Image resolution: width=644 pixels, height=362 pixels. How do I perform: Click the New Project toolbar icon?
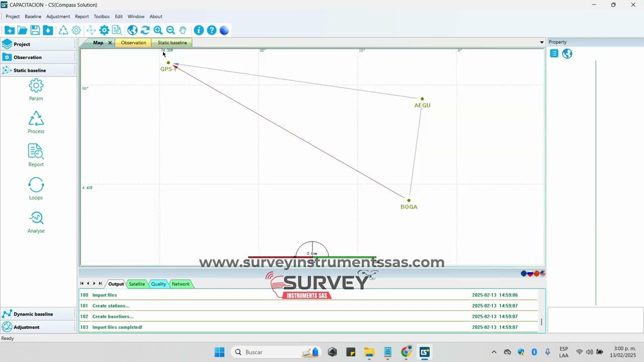[10, 30]
